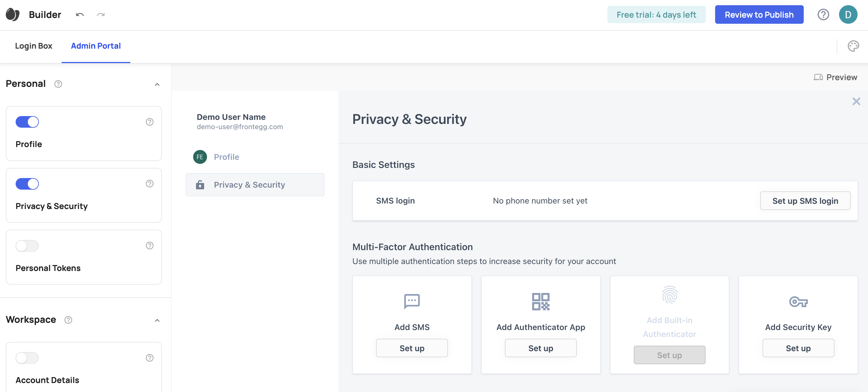Click the redo arrow icon
The image size is (868, 392).
[100, 14]
